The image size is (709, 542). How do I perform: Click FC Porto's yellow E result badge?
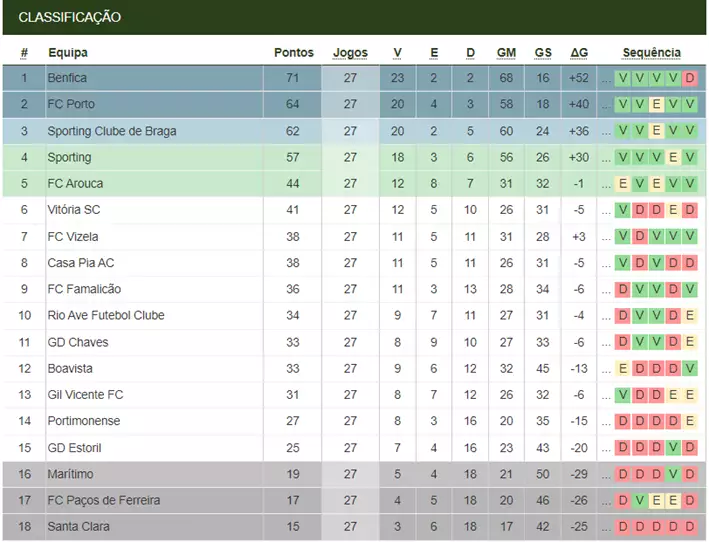(x=656, y=104)
